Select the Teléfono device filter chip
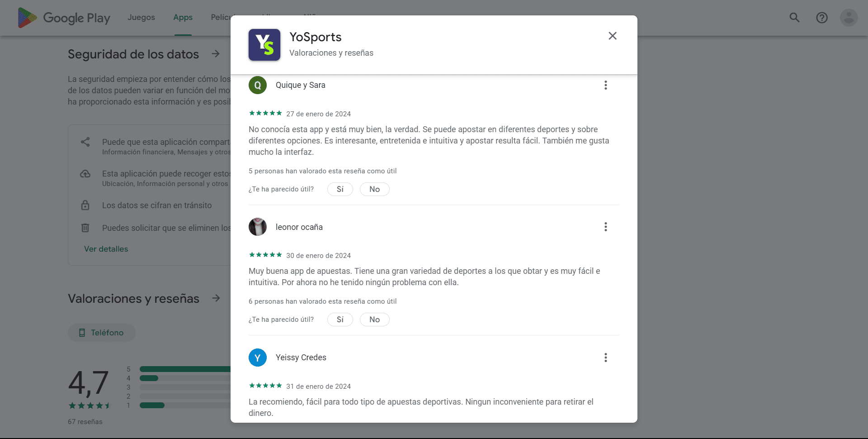 (x=101, y=333)
